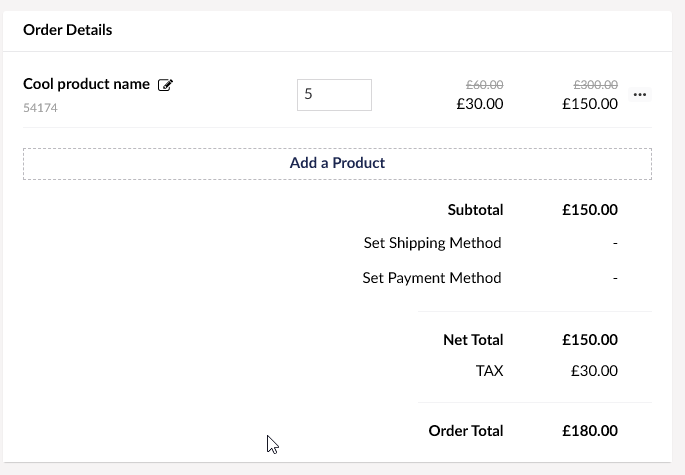
Task: Click the product SKU 54174
Action: pyautogui.click(x=40, y=107)
